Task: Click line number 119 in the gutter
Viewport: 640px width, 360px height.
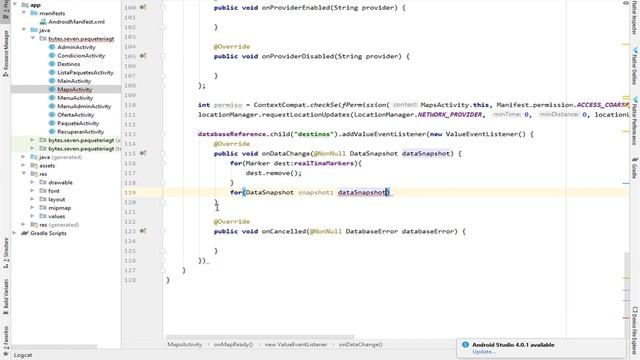Action: pyautogui.click(x=130, y=192)
